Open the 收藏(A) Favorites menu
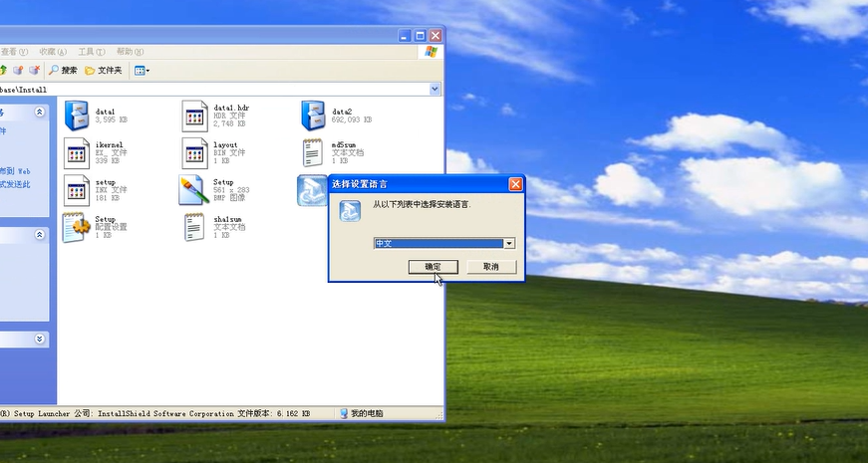Screen dimensions: 868x463 pos(53,52)
